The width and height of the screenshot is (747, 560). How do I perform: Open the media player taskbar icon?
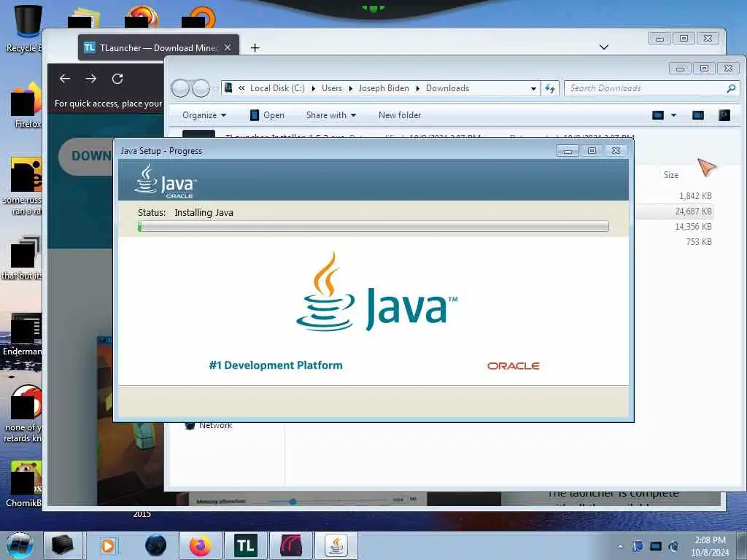(108, 545)
